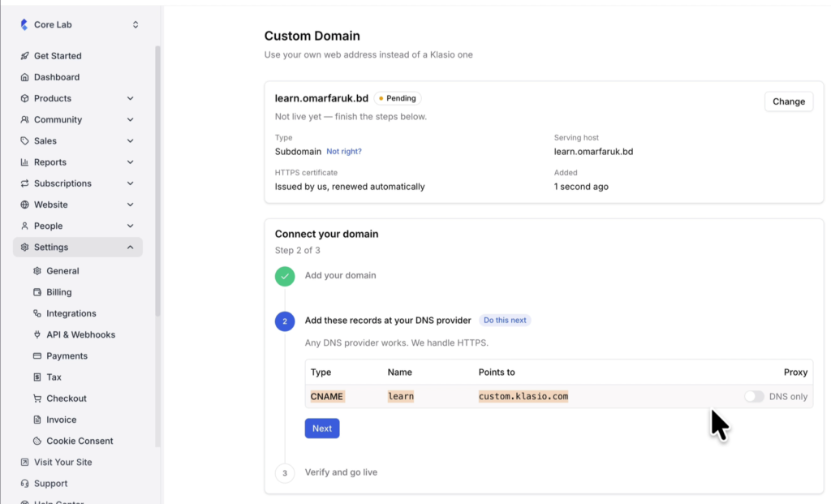Copy the 'learn' record name
831x504 pixels.
[x=401, y=396]
